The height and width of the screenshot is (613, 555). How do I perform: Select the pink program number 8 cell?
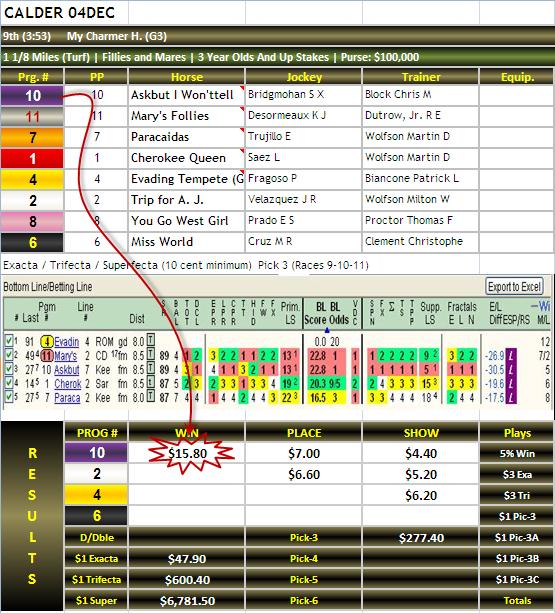32,221
